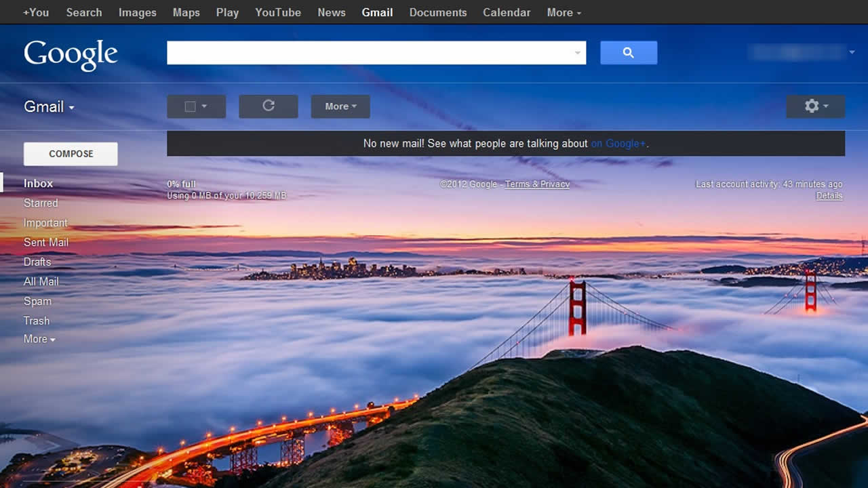Open the search options dropdown arrow
Viewport: 868px width, 488px height.
(x=576, y=52)
